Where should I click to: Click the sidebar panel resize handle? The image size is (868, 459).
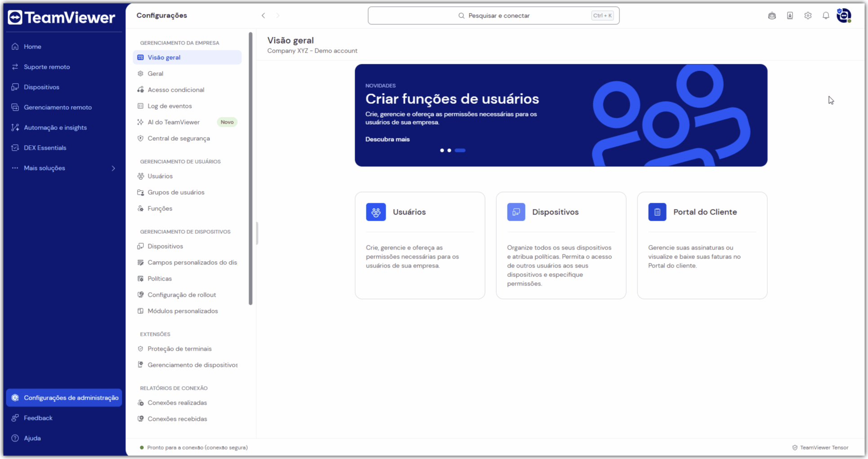[257, 233]
